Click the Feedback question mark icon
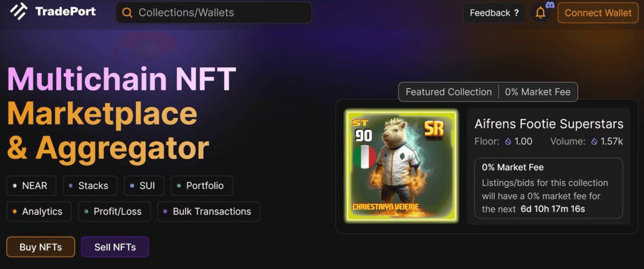The height and width of the screenshot is (269, 644). point(516,13)
